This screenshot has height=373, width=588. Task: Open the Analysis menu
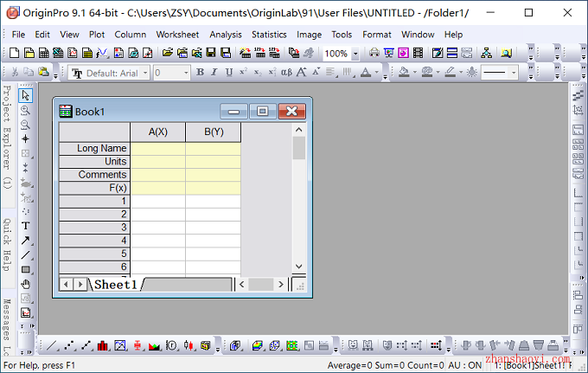pos(226,35)
